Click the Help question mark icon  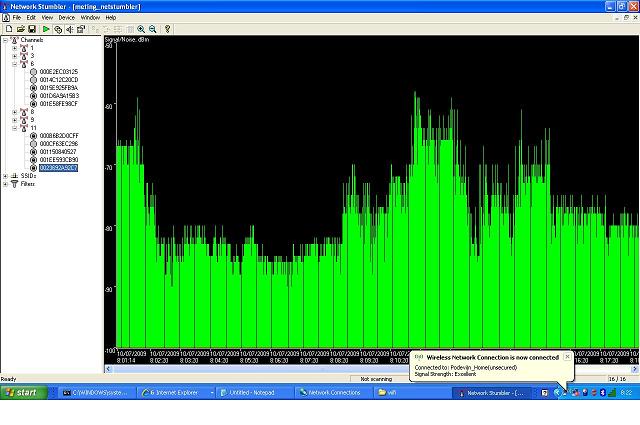(x=168, y=29)
